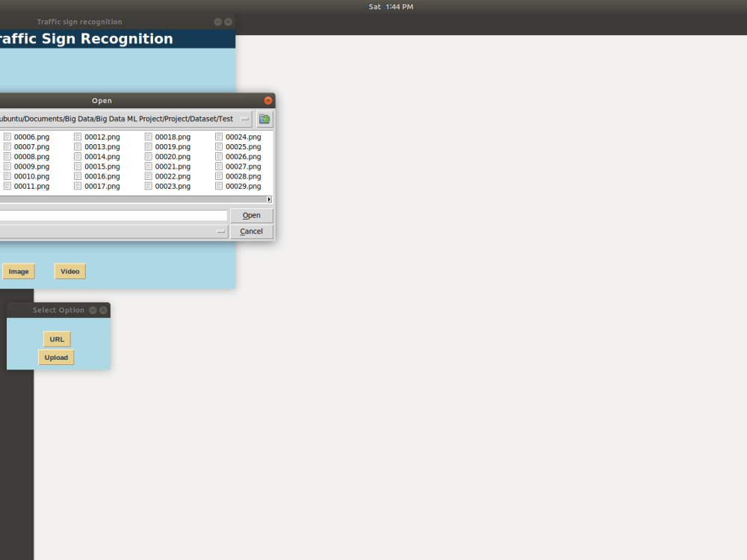
Task: Expand the directory path dropdown
Action: coord(245,119)
